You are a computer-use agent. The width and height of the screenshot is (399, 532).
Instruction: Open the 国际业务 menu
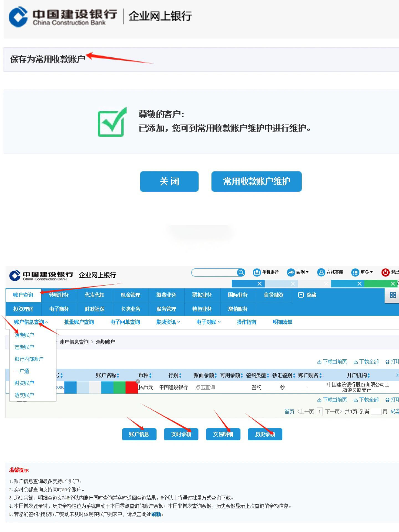tap(238, 295)
